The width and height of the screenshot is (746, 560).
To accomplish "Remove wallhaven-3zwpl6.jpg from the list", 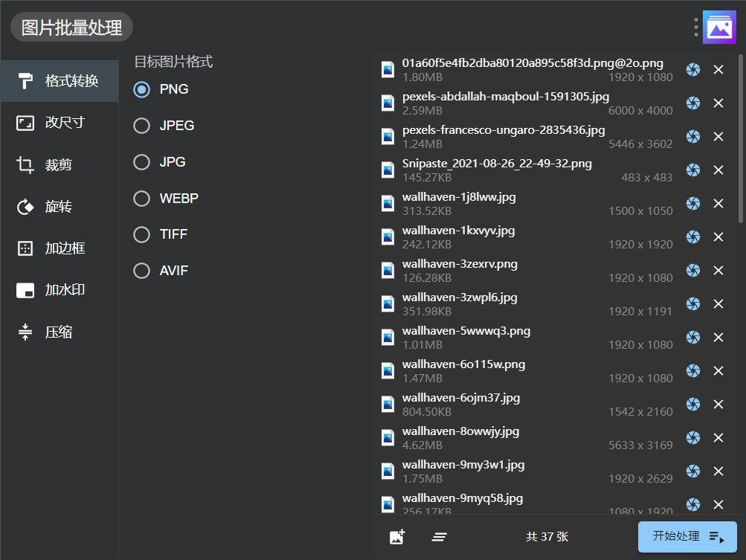I will pyautogui.click(x=718, y=304).
